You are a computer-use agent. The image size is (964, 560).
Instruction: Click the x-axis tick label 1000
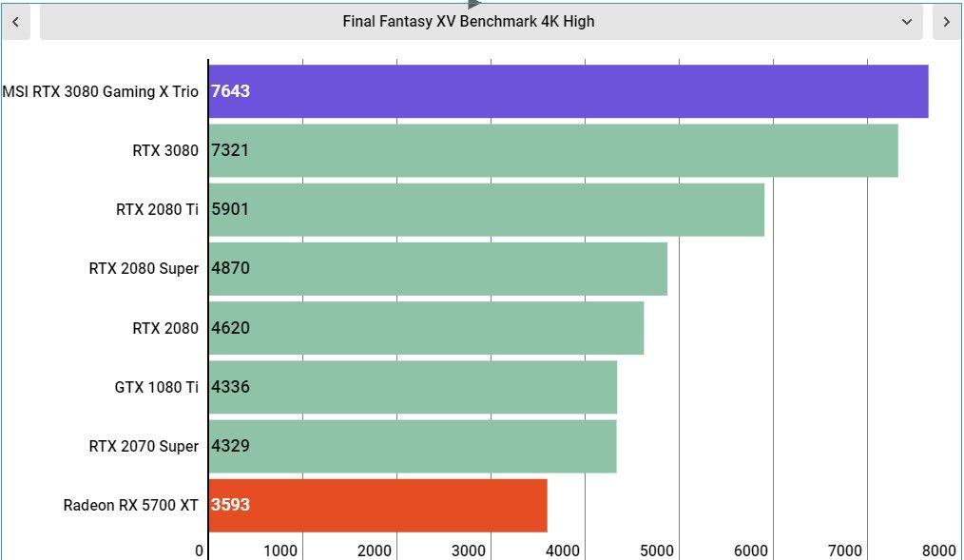point(280,550)
